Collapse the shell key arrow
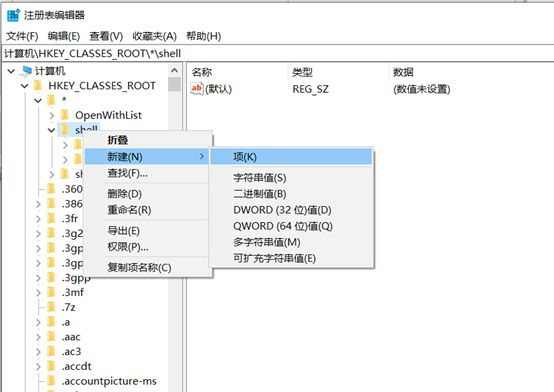This screenshot has height=392, width=554. click(x=52, y=130)
